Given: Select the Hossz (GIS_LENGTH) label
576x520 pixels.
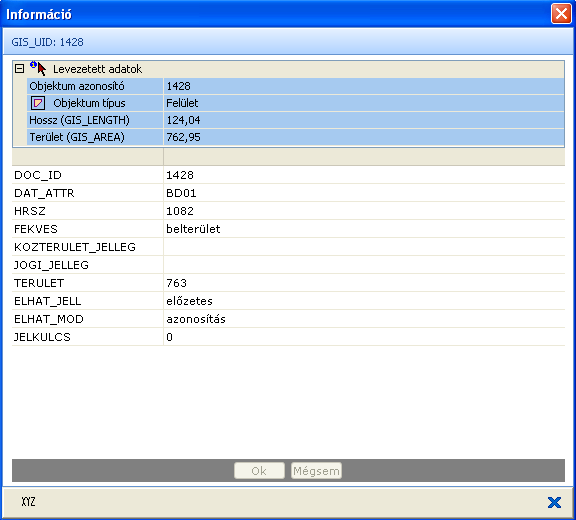Looking at the screenshot, I should pyautogui.click(x=79, y=120).
